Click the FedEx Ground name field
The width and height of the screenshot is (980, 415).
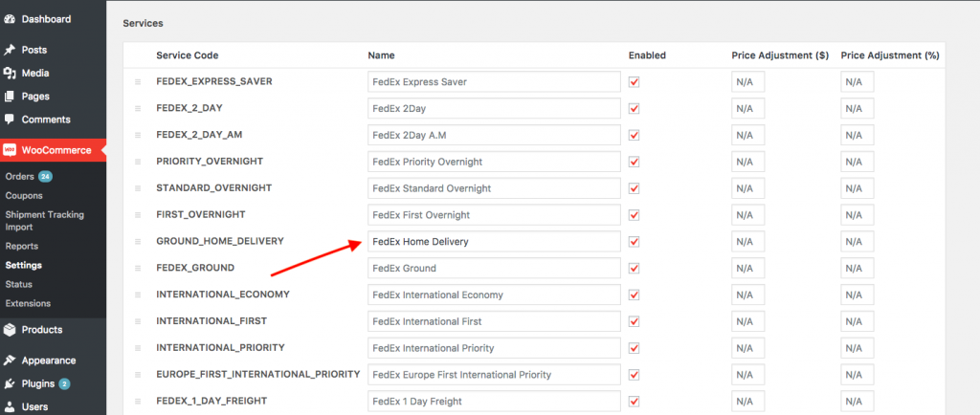(495, 269)
